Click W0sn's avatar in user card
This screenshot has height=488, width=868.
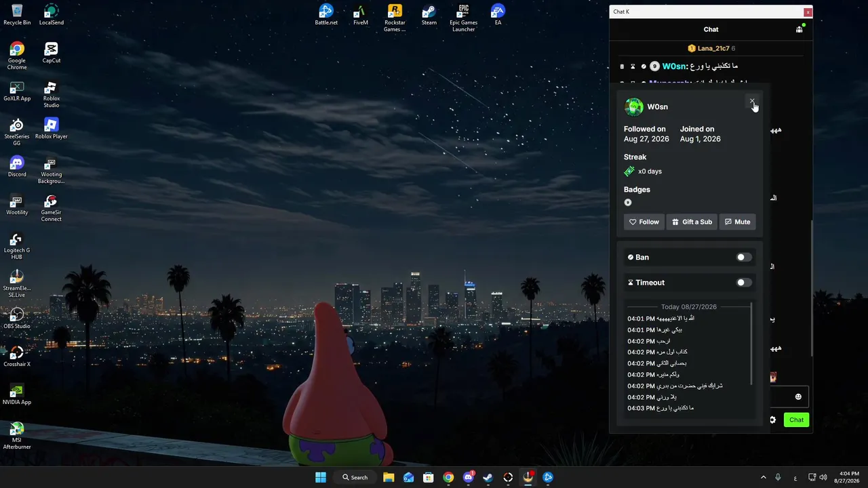tap(633, 106)
